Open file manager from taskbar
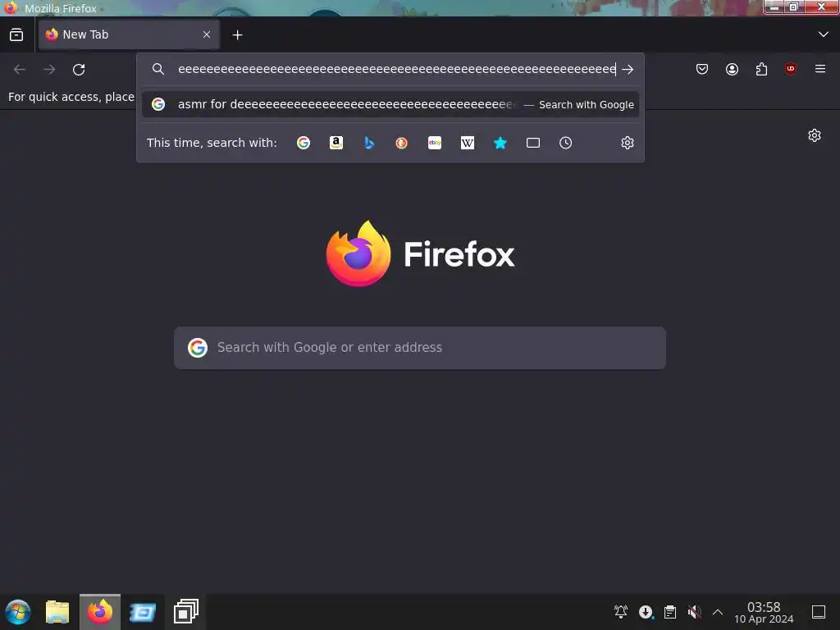 57,612
